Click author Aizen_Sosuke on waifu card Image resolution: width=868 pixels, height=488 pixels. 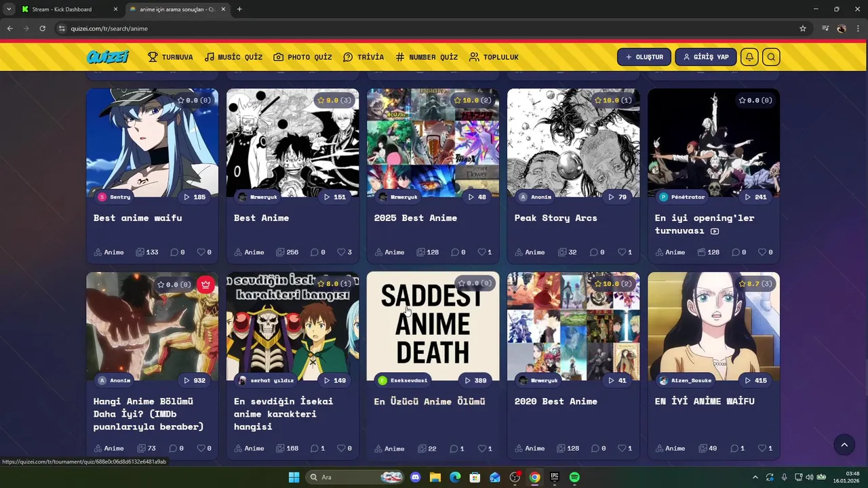(686, 380)
